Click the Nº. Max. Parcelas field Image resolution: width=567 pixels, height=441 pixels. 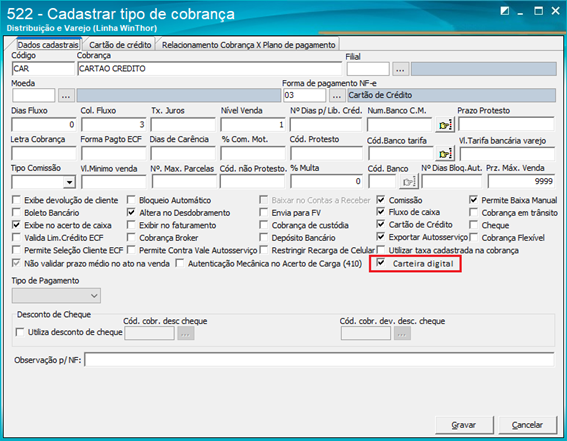click(184, 181)
